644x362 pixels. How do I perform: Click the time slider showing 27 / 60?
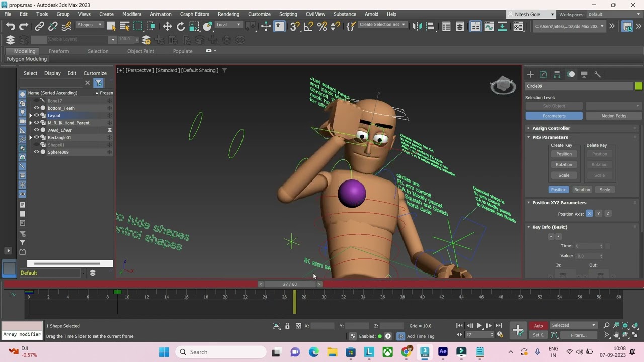pyautogui.click(x=290, y=284)
